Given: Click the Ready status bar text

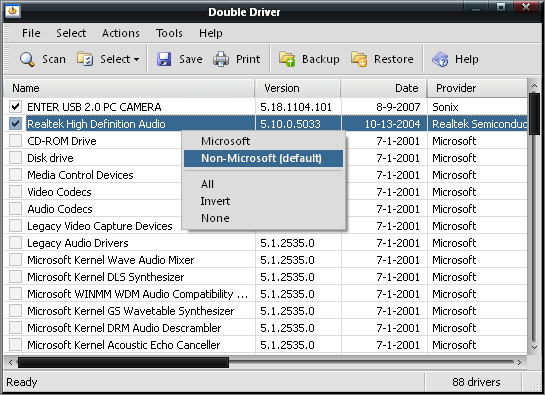Looking at the screenshot, I should pyautogui.click(x=22, y=382).
